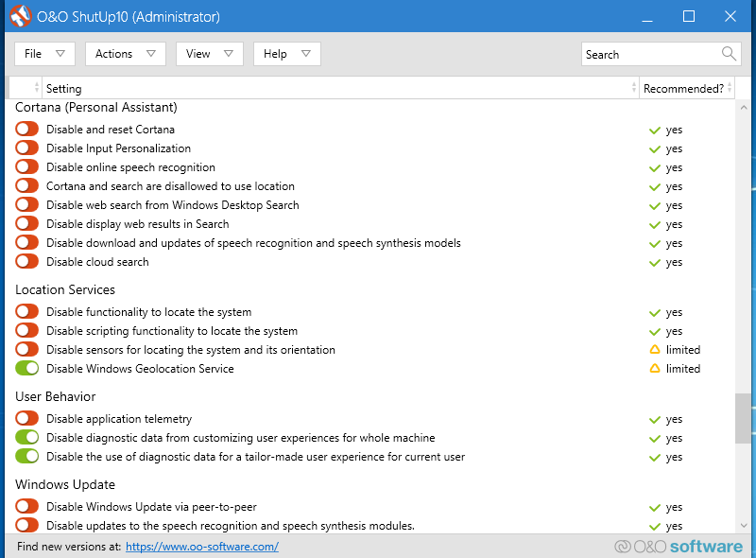Click the O&O software logo in footer
The height and width of the screenshot is (558, 756).
pos(679,547)
